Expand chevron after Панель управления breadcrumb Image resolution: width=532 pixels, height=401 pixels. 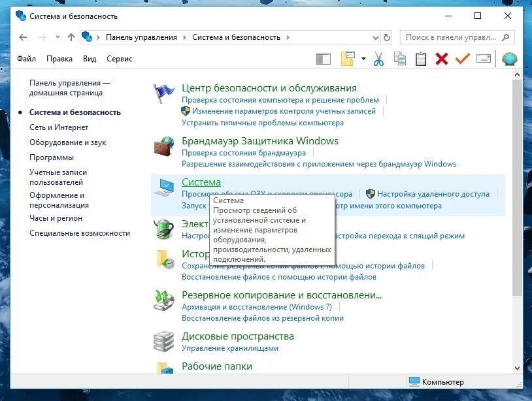click(x=184, y=37)
